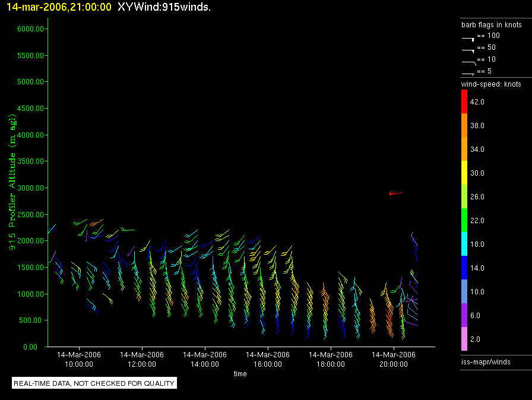The image size is (532, 400).
Task: Click the iss-mapr/winds label
Action: point(486,361)
